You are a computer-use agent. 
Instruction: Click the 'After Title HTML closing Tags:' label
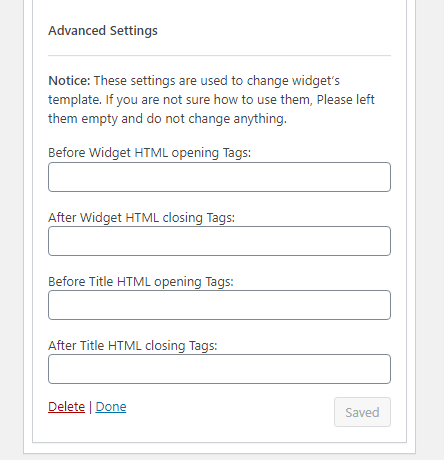(133, 346)
